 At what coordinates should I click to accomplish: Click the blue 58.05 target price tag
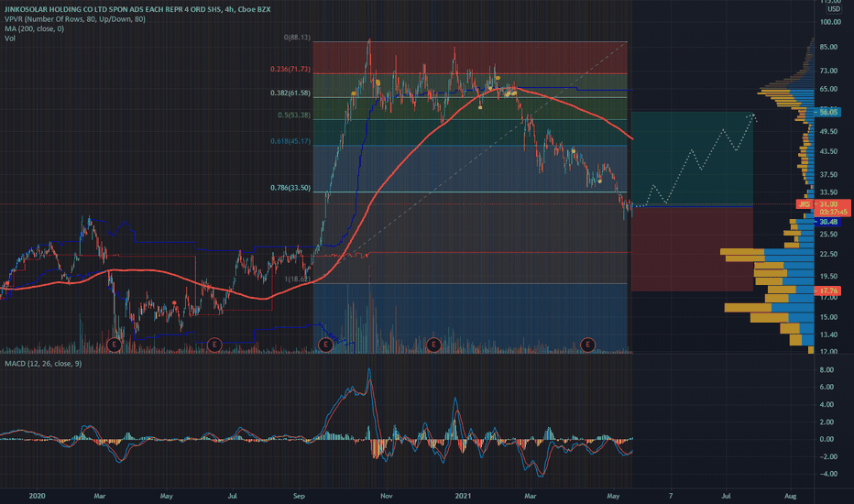pos(827,112)
